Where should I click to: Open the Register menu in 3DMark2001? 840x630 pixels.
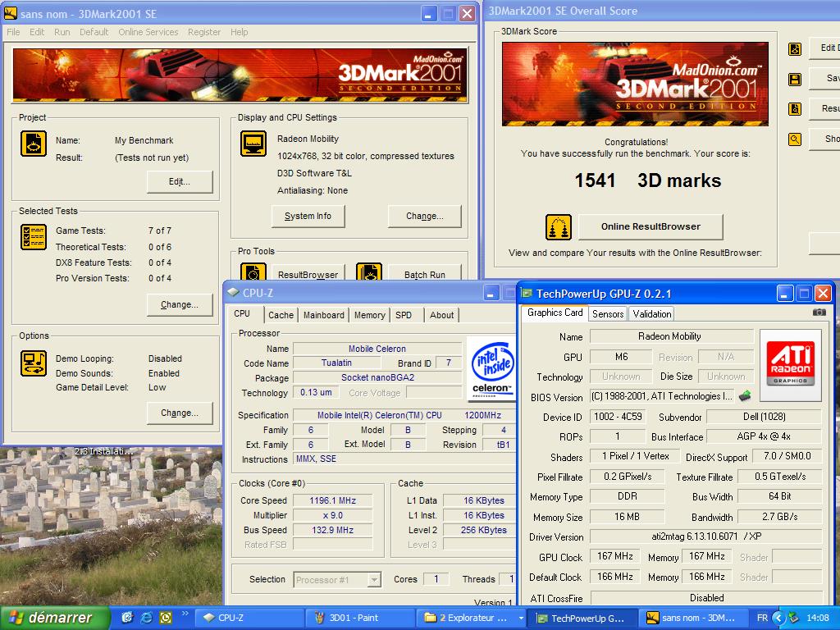204,32
